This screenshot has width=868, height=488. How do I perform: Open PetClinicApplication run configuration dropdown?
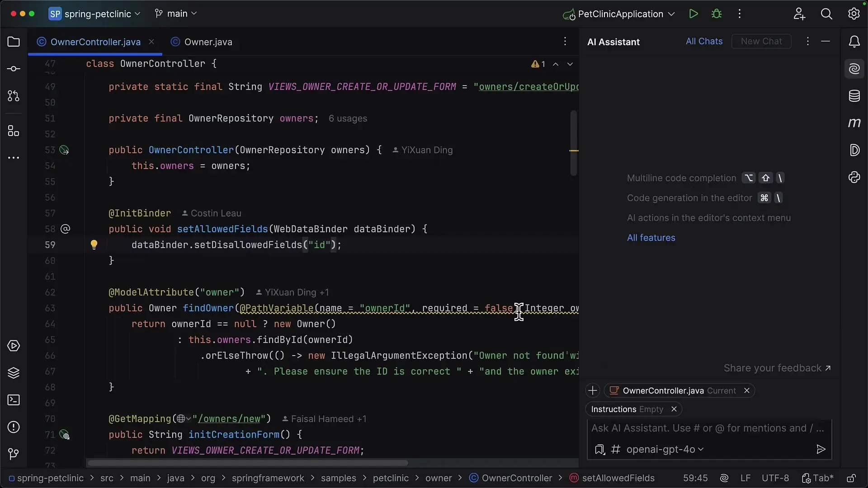click(x=619, y=14)
